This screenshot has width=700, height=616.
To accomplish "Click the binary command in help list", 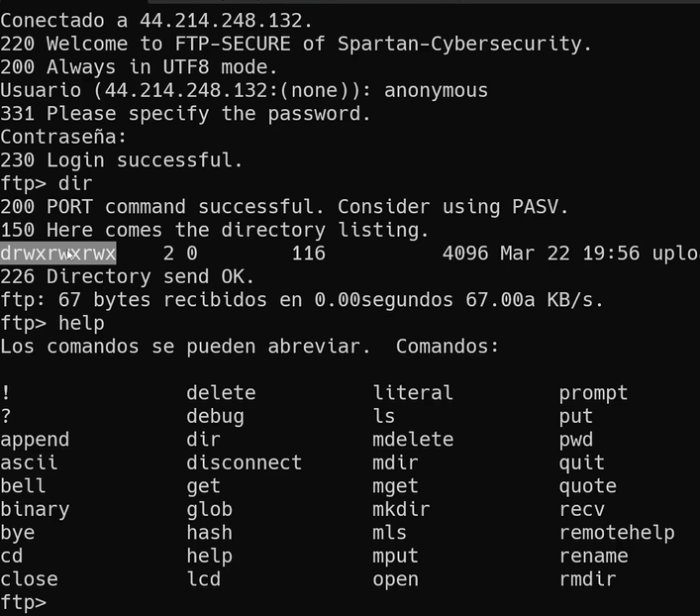I will click(x=35, y=509).
